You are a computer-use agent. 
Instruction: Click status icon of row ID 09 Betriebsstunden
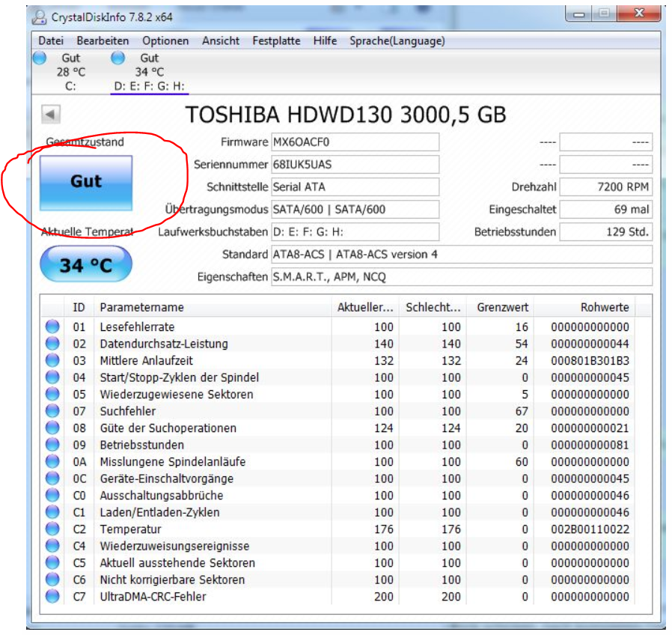pos(52,445)
